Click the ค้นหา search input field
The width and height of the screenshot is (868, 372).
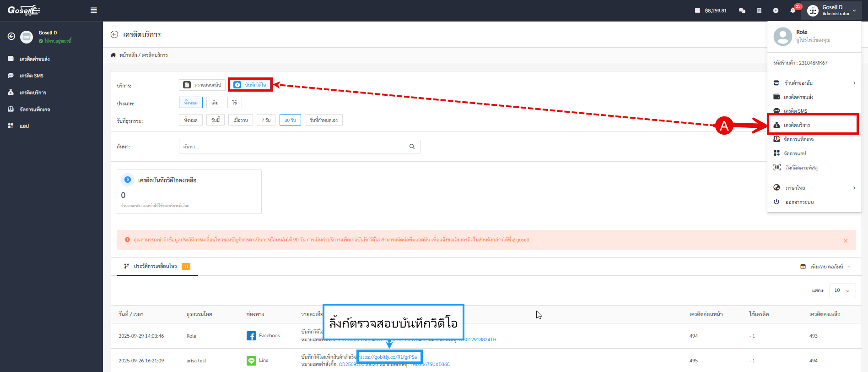(293, 147)
